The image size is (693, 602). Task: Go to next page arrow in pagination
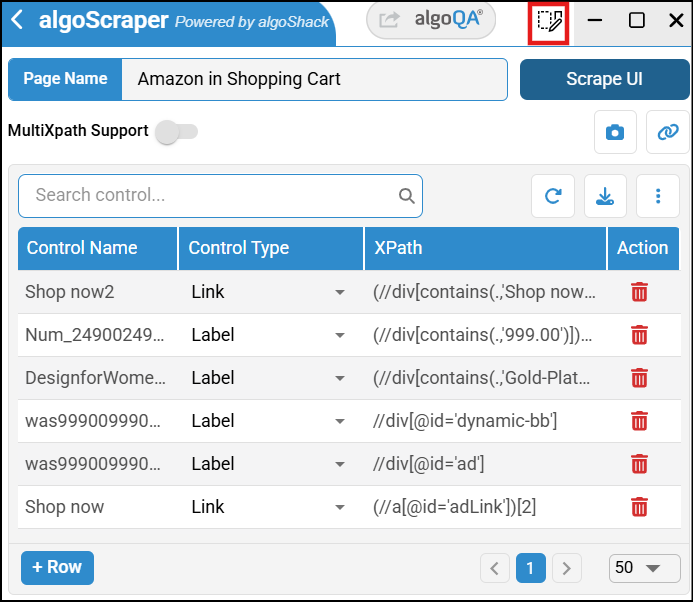(x=567, y=568)
